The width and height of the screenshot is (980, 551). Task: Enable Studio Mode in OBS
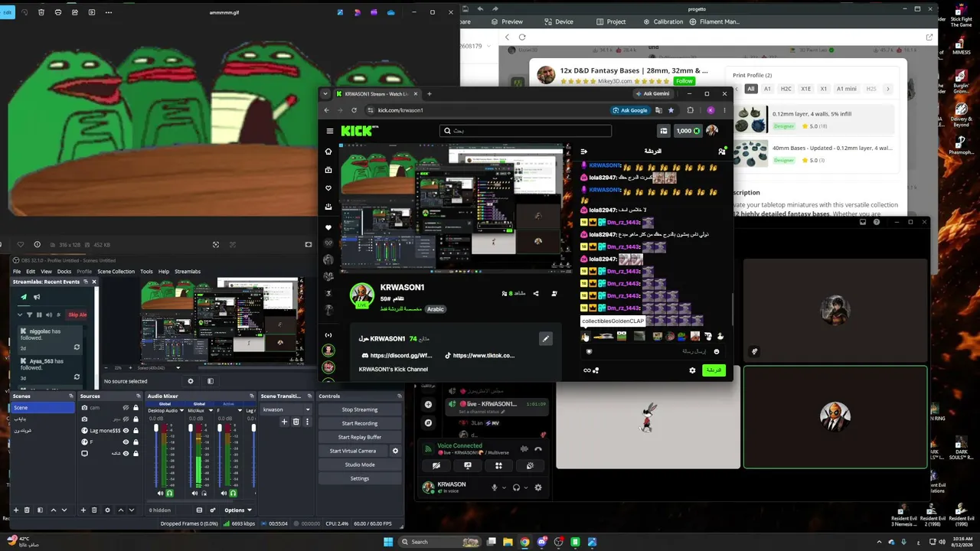360,465
